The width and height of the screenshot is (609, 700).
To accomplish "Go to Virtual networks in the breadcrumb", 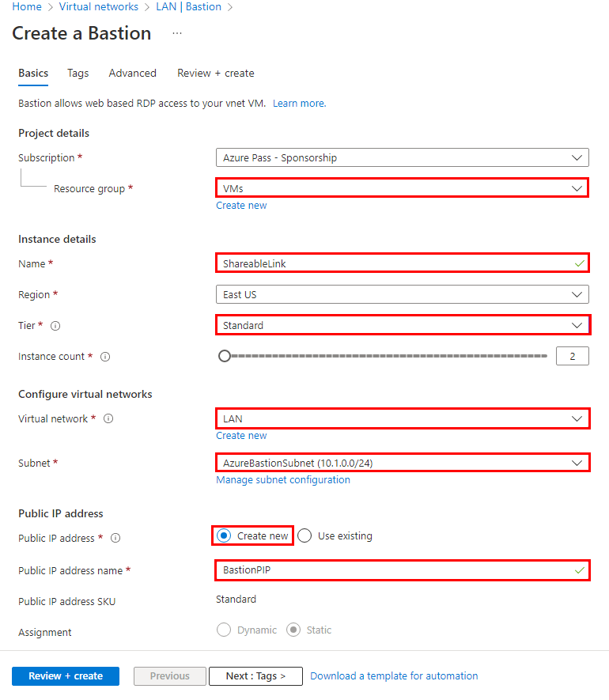I will tap(99, 6).
